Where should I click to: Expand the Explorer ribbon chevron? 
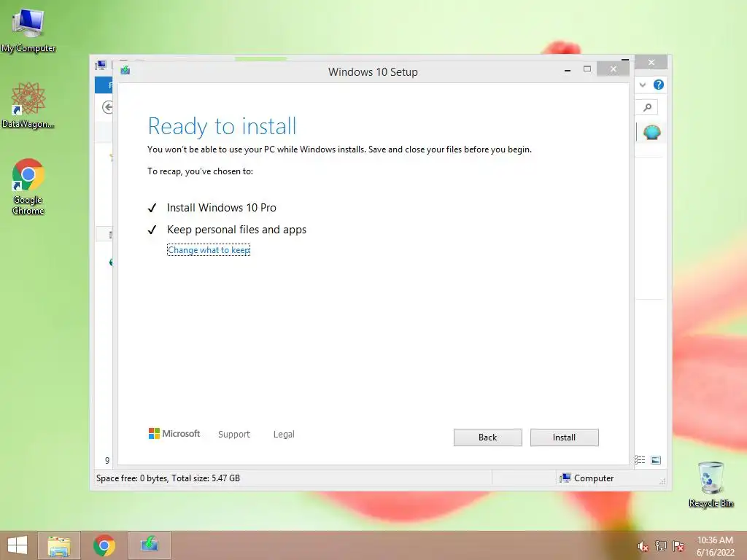pyautogui.click(x=643, y=85)
